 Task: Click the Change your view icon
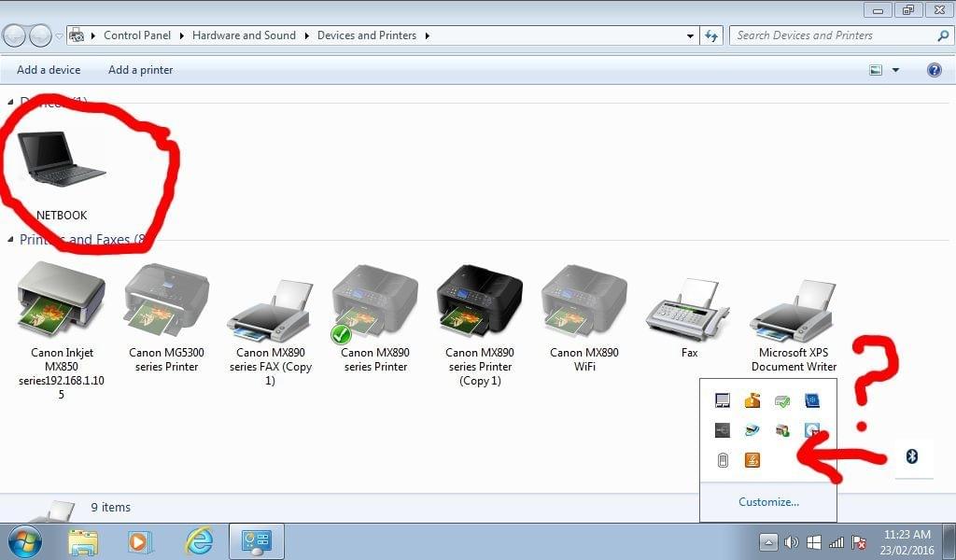pyautogui.click(x=876, y=70)
